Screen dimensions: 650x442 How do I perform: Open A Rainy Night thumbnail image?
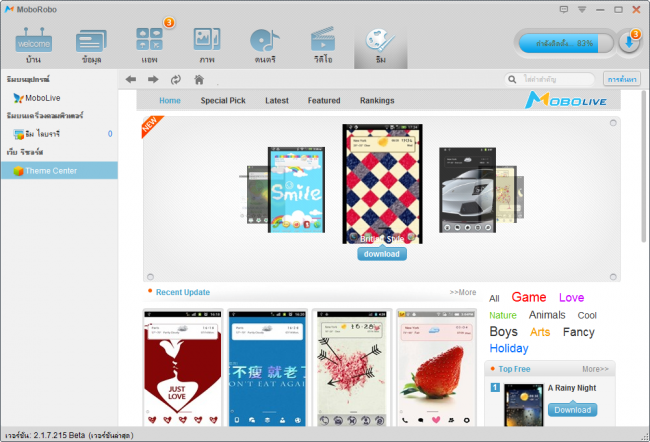click(524, 405)
